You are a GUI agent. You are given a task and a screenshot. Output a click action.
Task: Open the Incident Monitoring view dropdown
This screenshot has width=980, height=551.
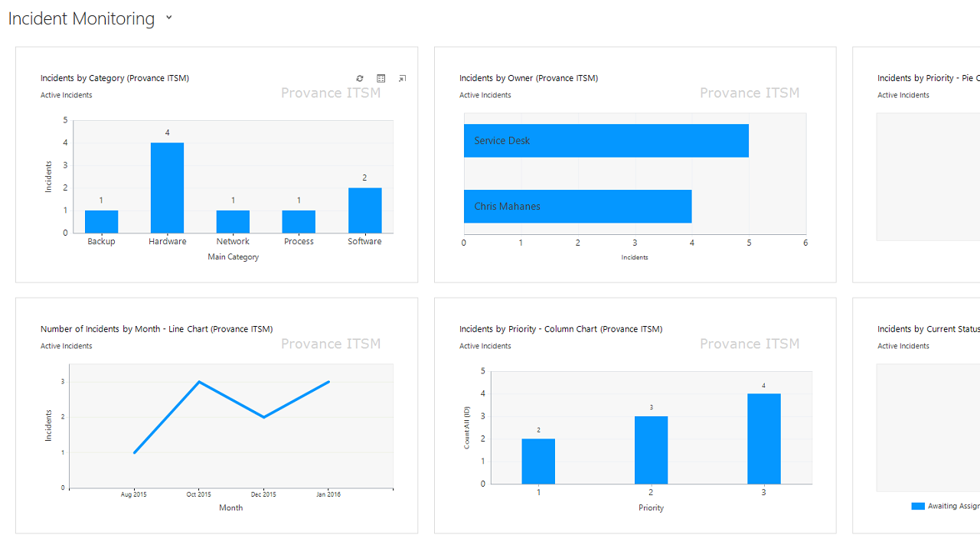click(168, 18)
